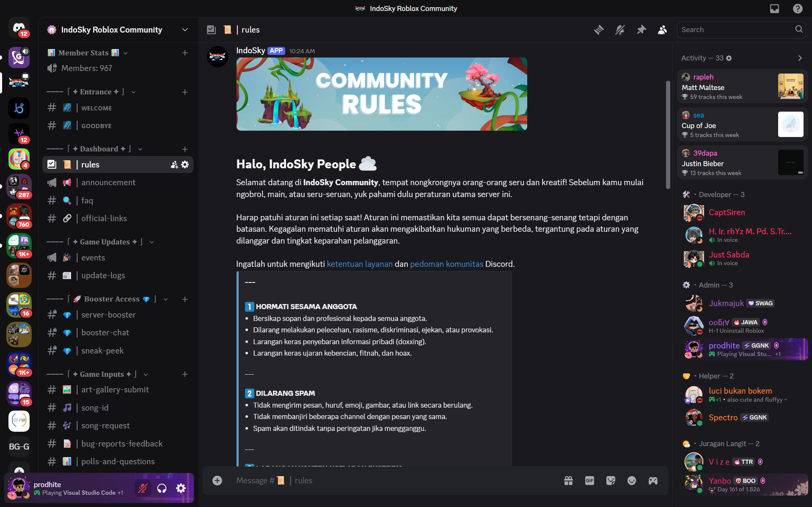Screen dimensions: 812x507
Task: Open rapleh's Matt Maltese activity card
Action: [743, 86]
